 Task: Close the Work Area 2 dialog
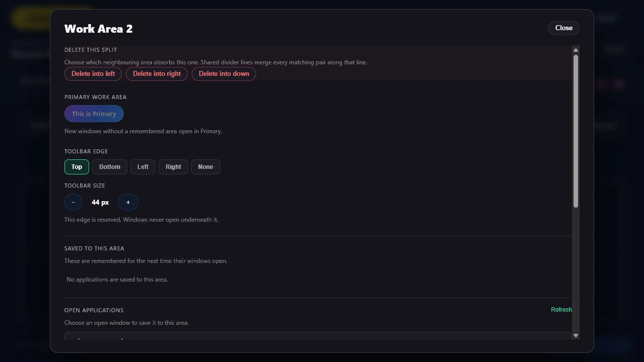(563, 28)
